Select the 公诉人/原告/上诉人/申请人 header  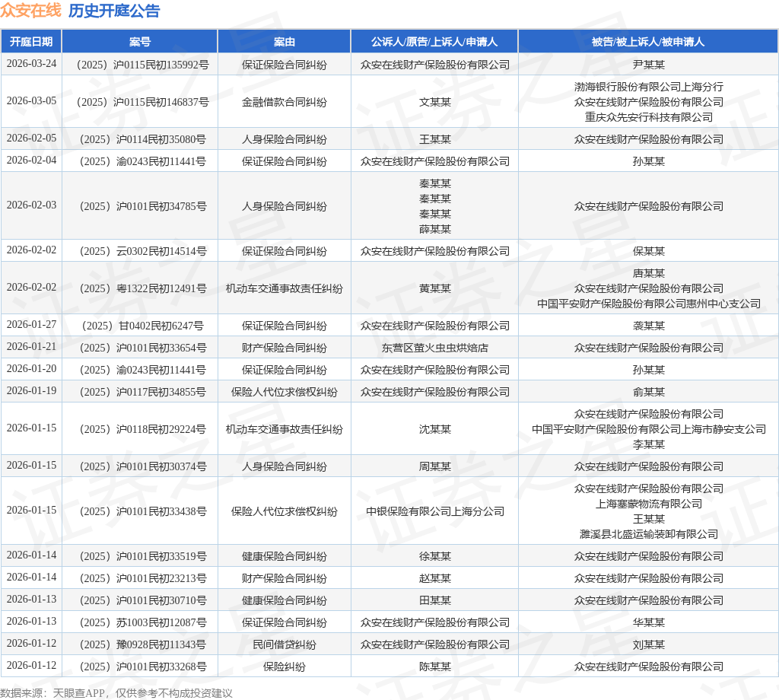tap(434, 42)
